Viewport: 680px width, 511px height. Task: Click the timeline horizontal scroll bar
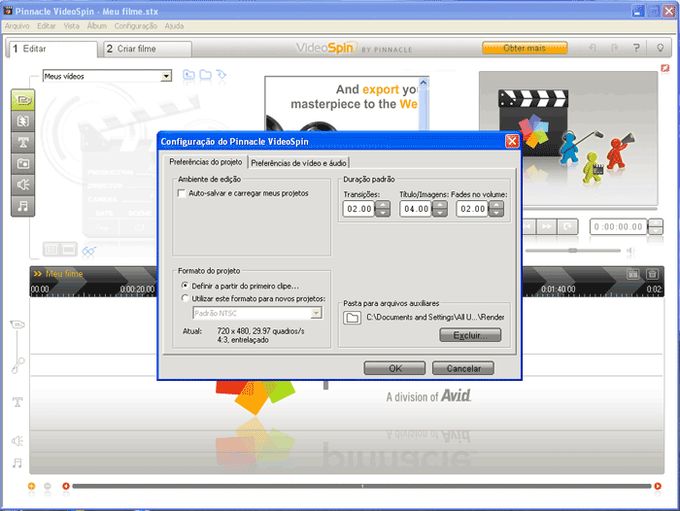(x=362, y=486)
